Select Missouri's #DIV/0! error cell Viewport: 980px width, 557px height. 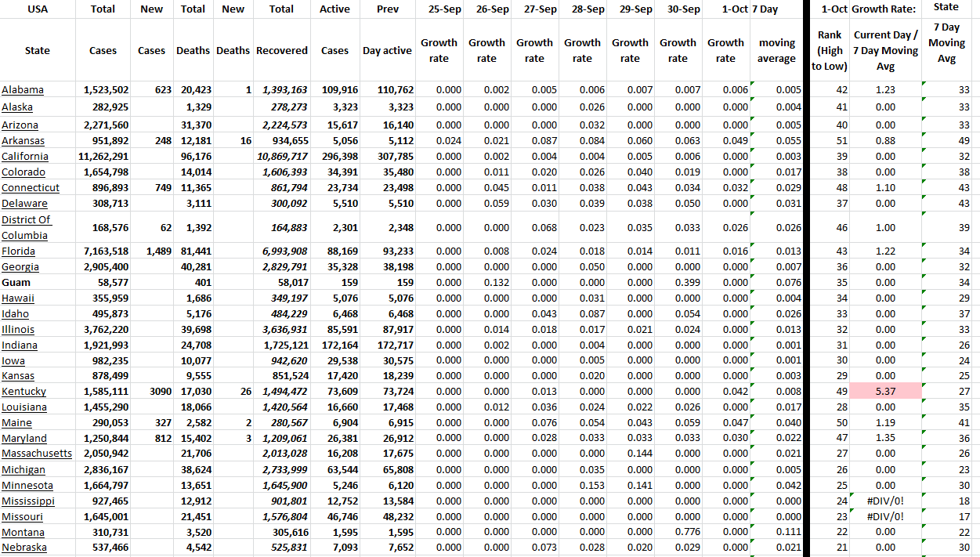885,516
